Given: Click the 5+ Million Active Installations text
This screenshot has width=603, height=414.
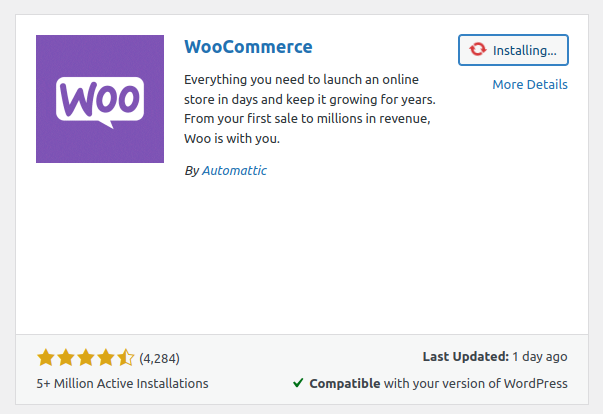Looking at the screenshot, I should (122, 383).
